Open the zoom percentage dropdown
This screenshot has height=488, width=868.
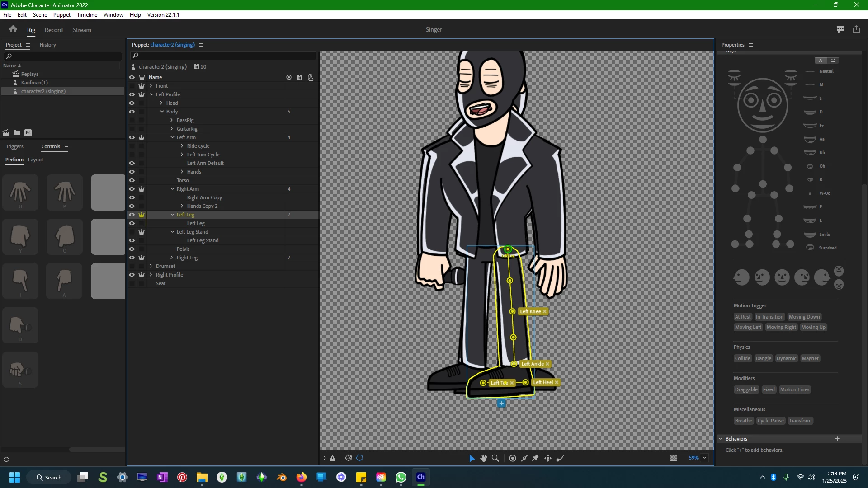point(704,458)
